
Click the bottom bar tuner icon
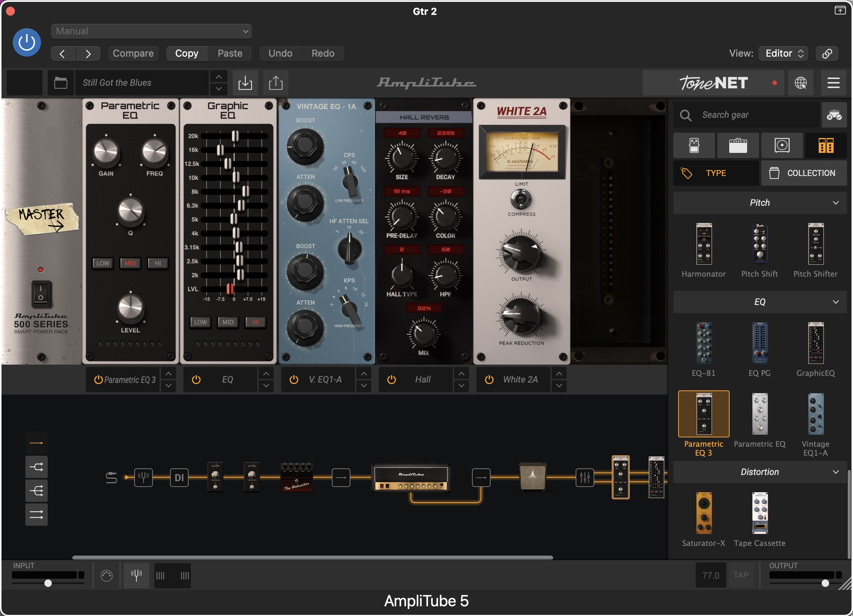click(136, 575)
